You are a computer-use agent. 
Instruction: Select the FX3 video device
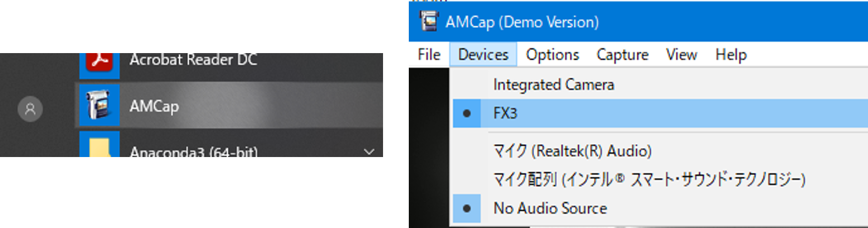[x=660, y=113]
